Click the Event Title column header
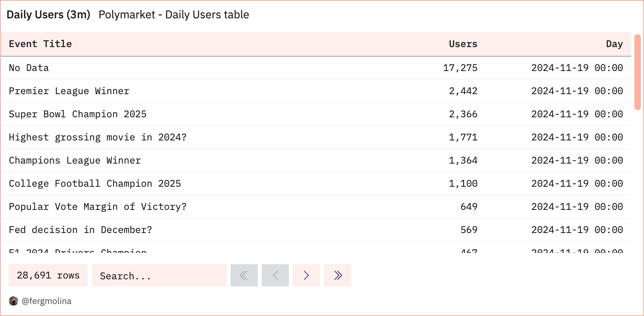 [x=40, y=44]
